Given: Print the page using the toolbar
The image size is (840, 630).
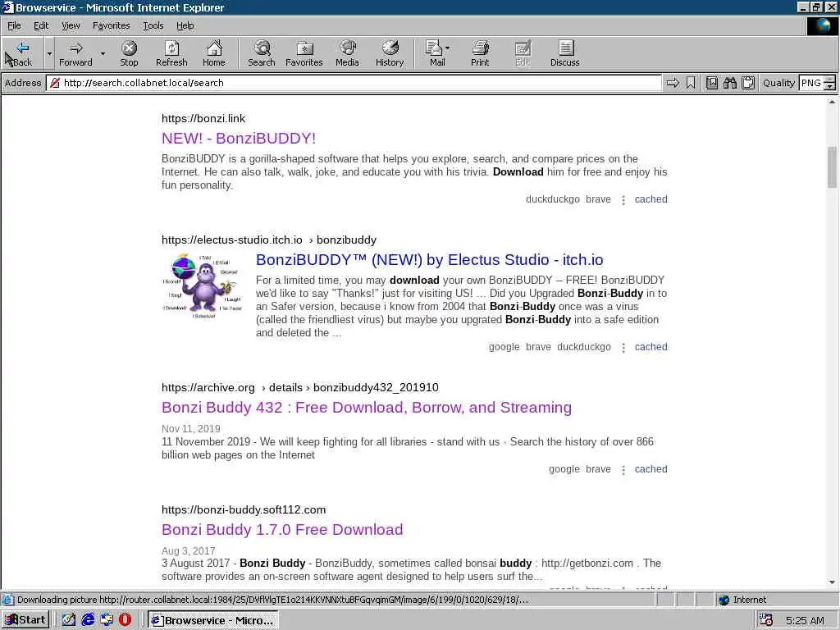Looking at the screenshot, I should point(480,53).
